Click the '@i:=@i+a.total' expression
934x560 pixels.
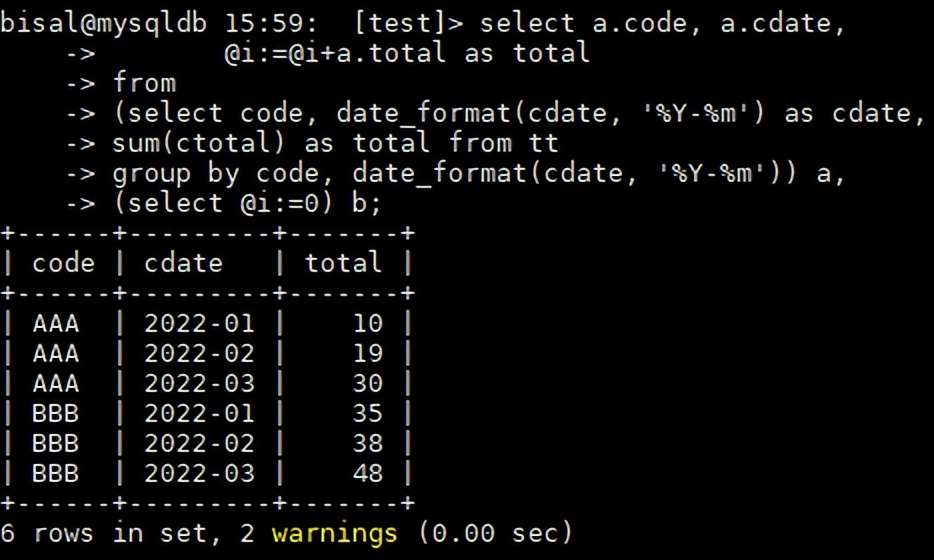[335, 53]
